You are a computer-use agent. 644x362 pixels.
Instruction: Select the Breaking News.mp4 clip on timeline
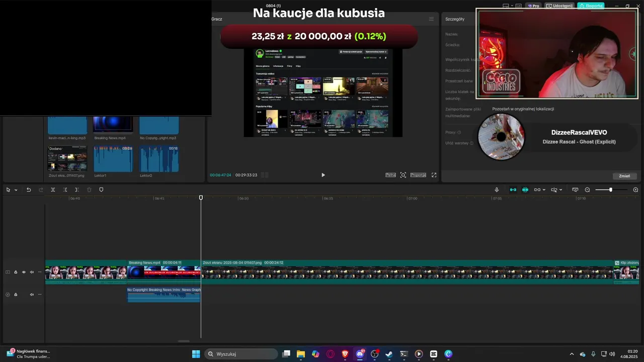click(164, 271)
